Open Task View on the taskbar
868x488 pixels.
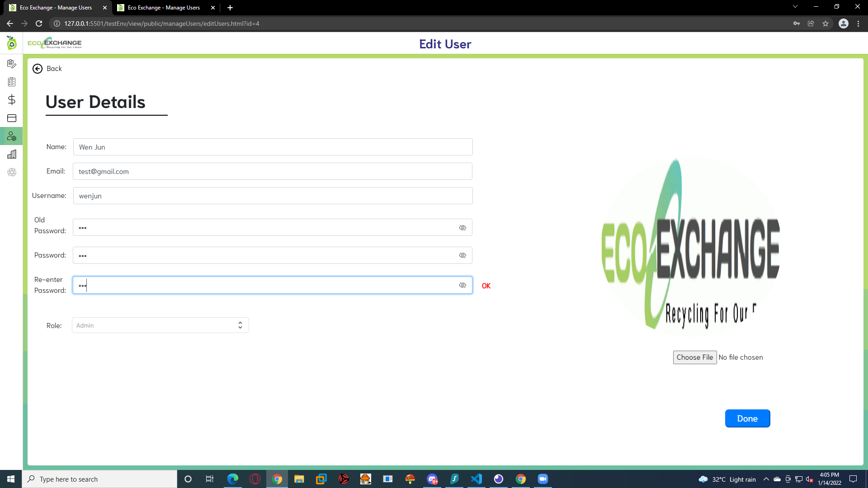210,479
